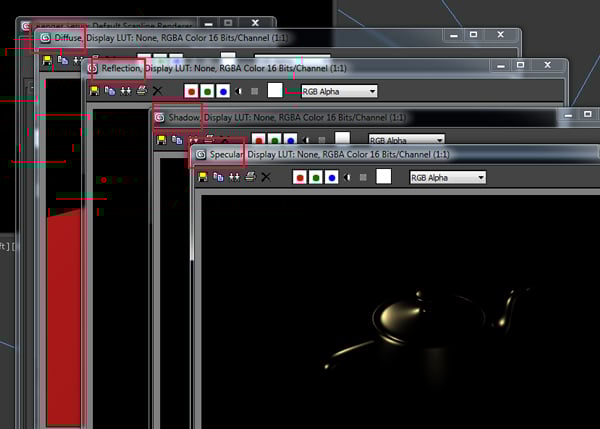Clone the Specular rendered frame window

point(234,177)
